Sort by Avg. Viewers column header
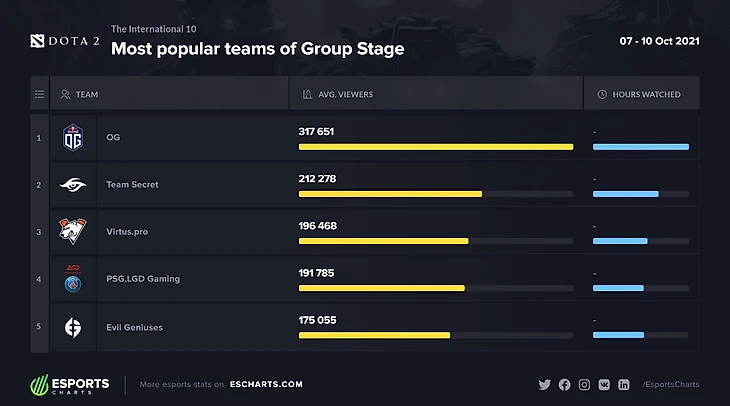This screenshot has width=730, height=406. pos(335,94)
